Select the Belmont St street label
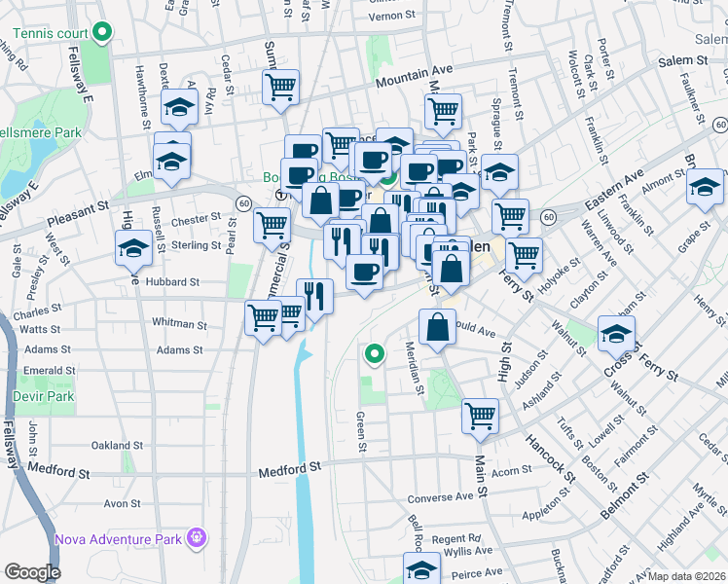The height and width of the screenshot is (584, 728). pos(624,496)
